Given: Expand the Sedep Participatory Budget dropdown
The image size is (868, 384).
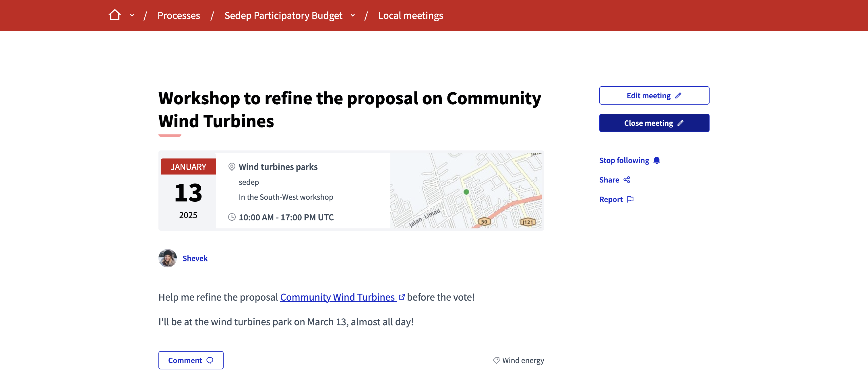Looking at the screenshot, I should 352,15.
